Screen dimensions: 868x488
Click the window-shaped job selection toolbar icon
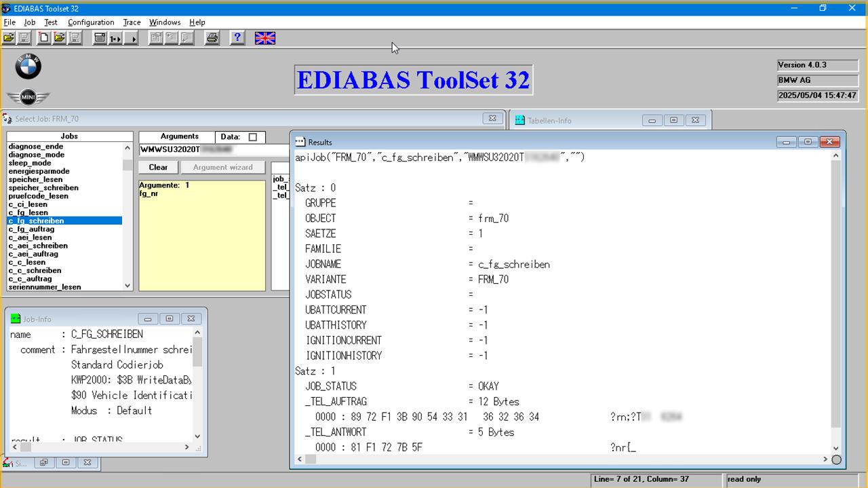[x=100, y=38]
